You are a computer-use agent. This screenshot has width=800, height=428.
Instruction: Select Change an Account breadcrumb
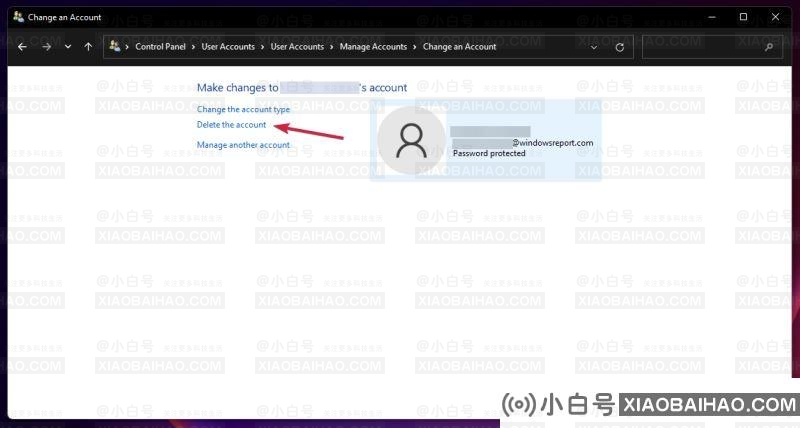coord(459,46)
